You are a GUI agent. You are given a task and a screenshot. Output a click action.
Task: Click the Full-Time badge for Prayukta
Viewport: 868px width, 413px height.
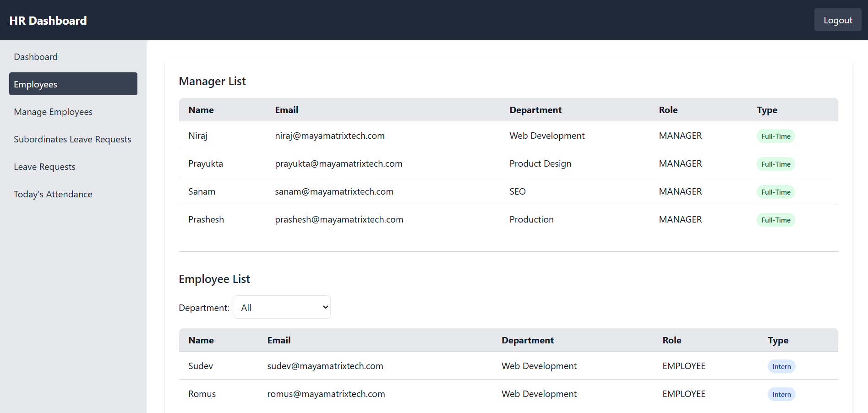tap(775, 164)
